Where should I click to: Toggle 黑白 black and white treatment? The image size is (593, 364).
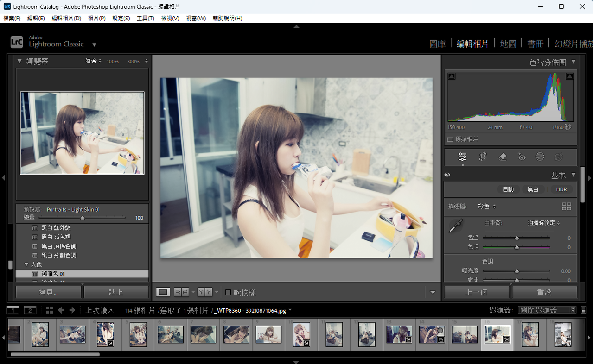[x=533, y=189]
